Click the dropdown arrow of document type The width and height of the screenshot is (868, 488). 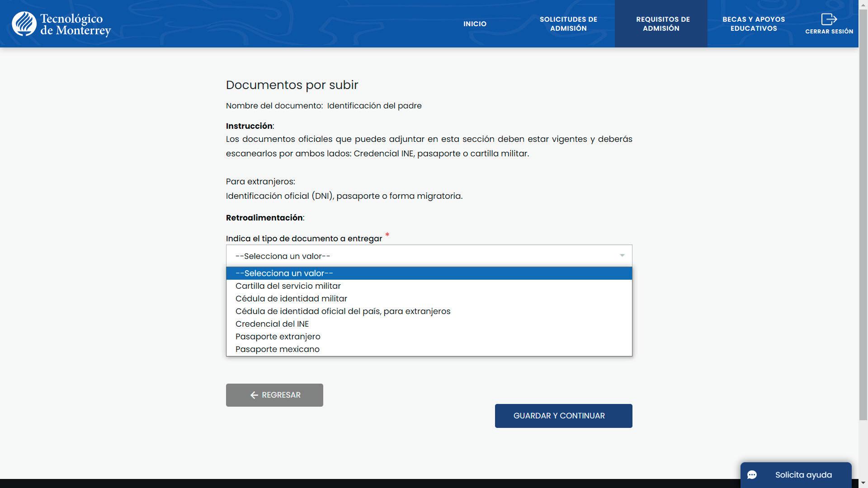622,256
